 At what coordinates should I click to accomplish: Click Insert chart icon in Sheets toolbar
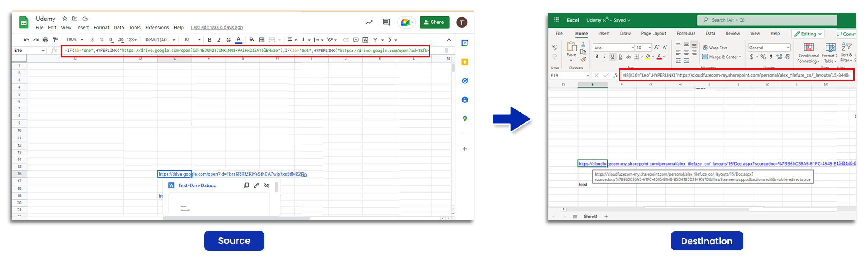(365, 40)
